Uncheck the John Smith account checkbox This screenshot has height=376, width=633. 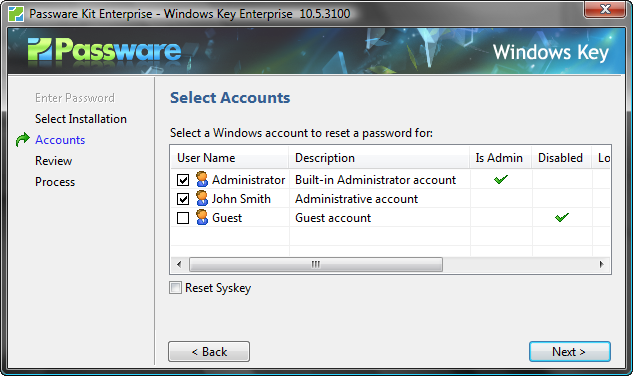[x=183, y=199]
